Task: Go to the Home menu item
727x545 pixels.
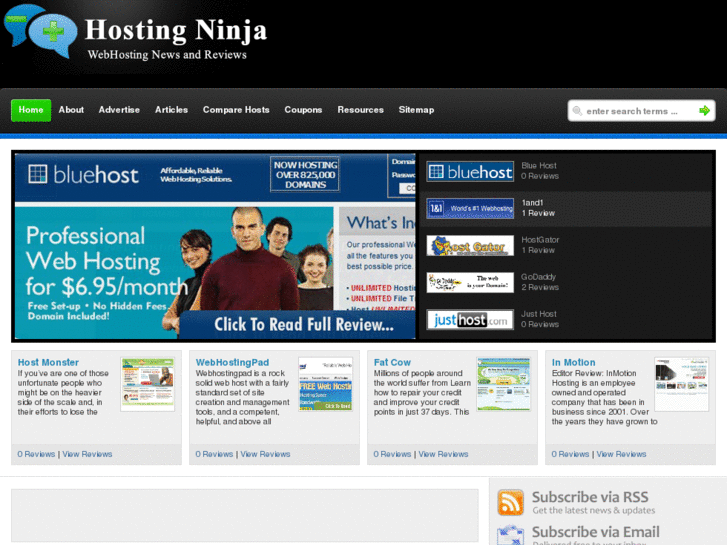Action: click(x=31, y=110)
